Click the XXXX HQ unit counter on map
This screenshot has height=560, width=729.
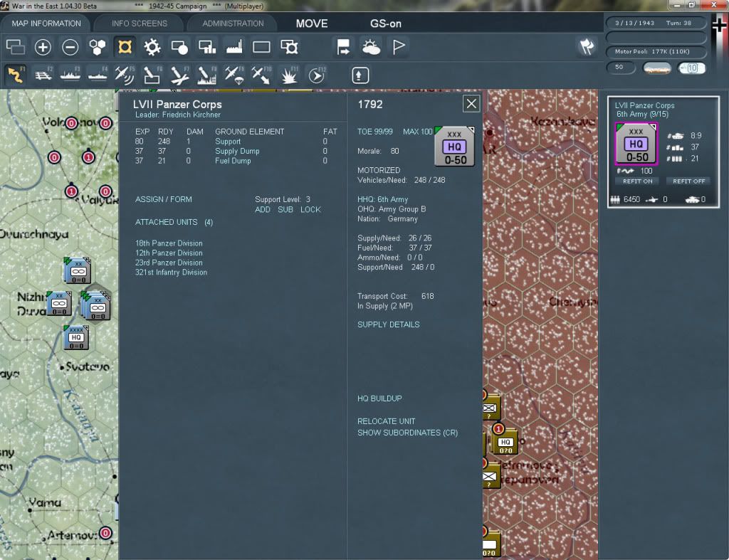coord(76,337)
